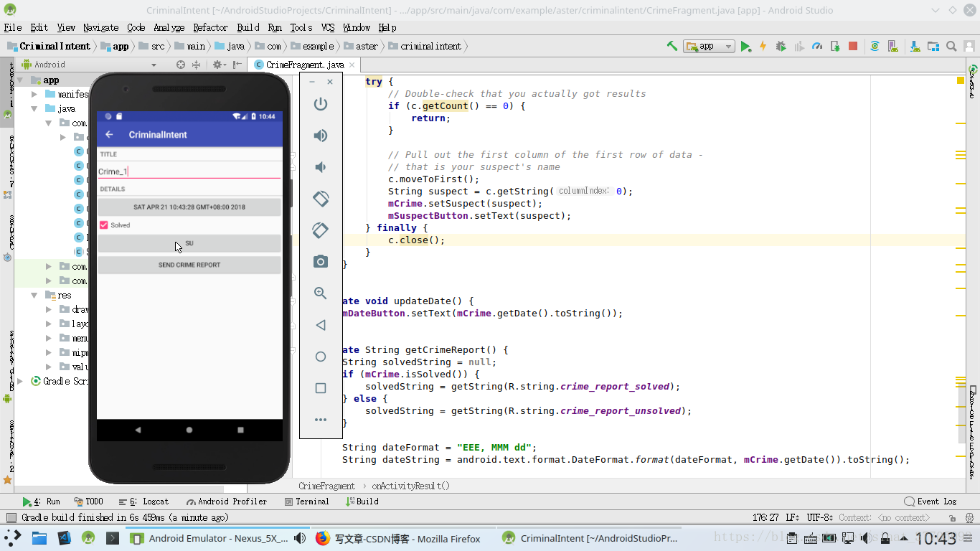Open emulator extended controls three-dots icon
The width and height of the screenshot is (980, 551).
[x=321, y=420]
